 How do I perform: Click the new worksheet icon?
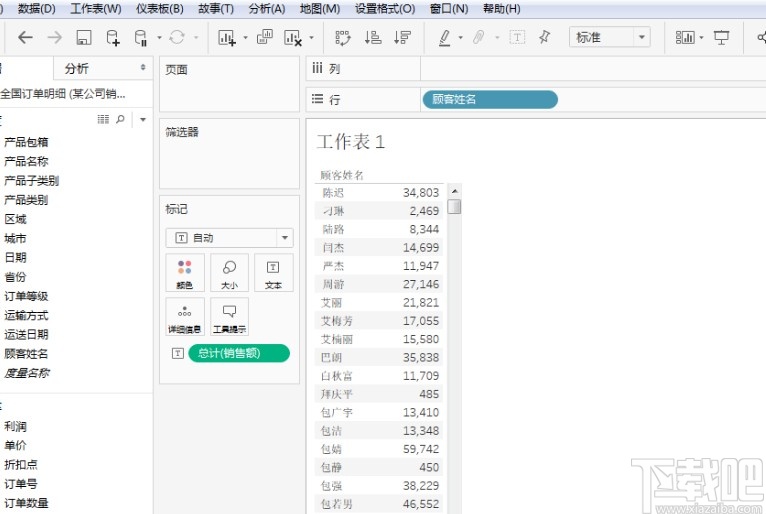click(227, 38)
